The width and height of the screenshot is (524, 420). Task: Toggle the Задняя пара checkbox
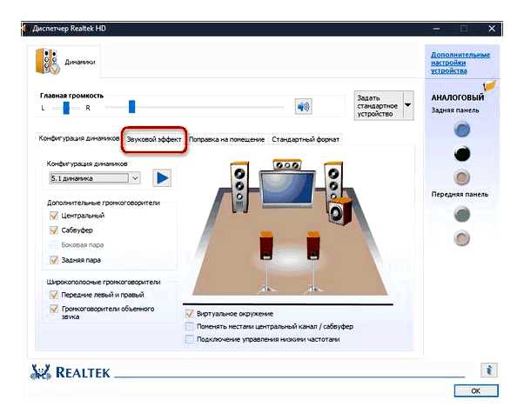pos(54,260)
